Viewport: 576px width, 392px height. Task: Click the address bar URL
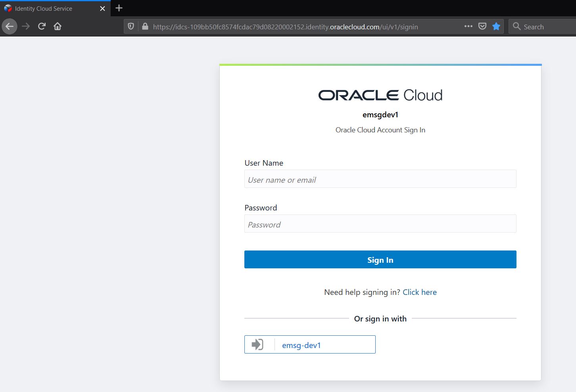tap(286, 27)
